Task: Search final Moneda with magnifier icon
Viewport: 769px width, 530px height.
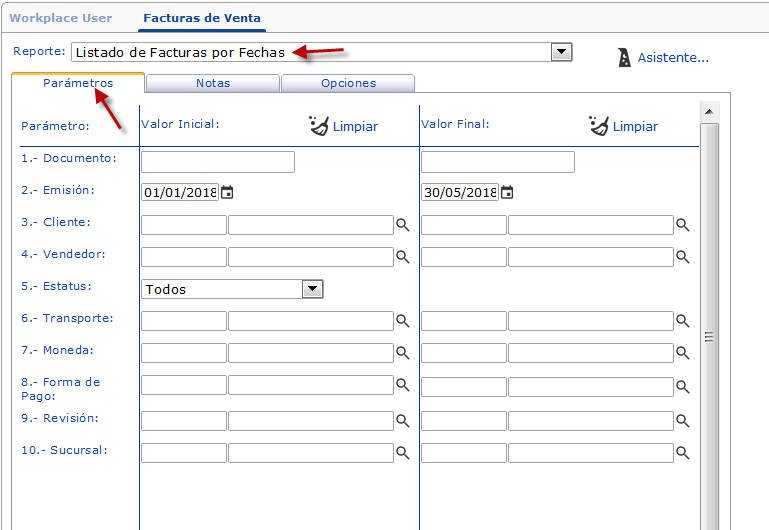Action: 683,353
